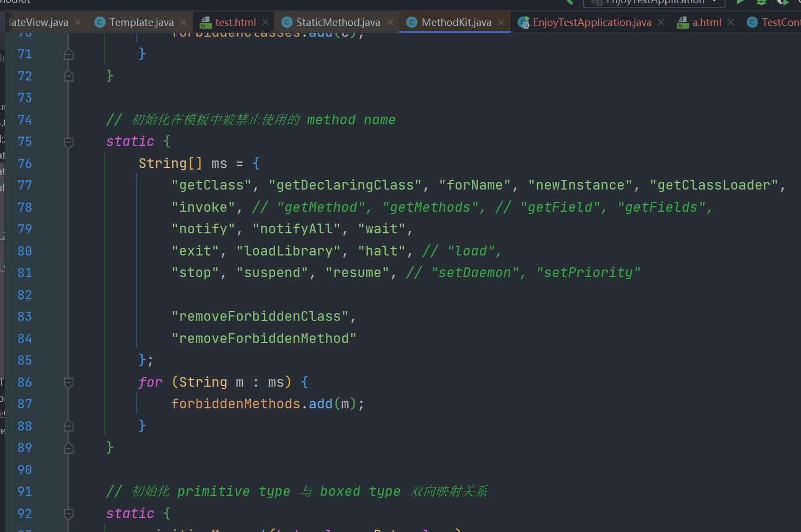Screen dimensions: 801x532
Task: Click the fold end marker on line 89
Action: tap(69, 448)
